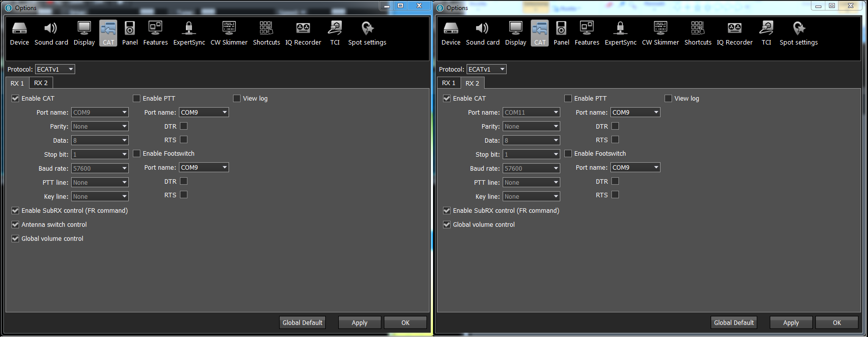Switch to RX 2 tab in left window
The height and width of the screenshot is (337, 868).
[41, 83]
